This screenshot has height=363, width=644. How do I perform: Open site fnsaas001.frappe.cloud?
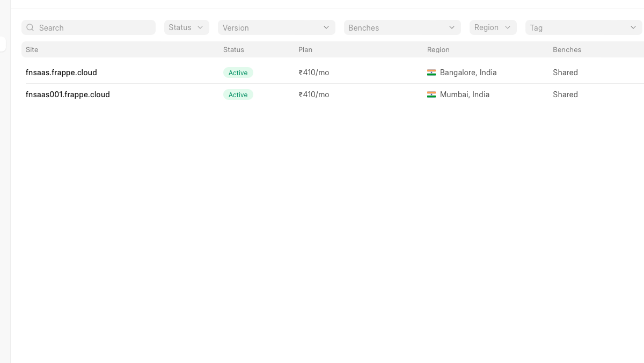pos(68,95)
